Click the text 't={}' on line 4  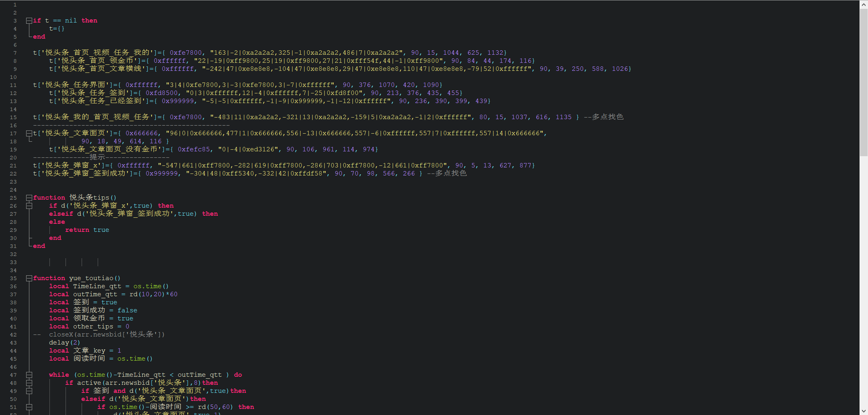(57, 29)
